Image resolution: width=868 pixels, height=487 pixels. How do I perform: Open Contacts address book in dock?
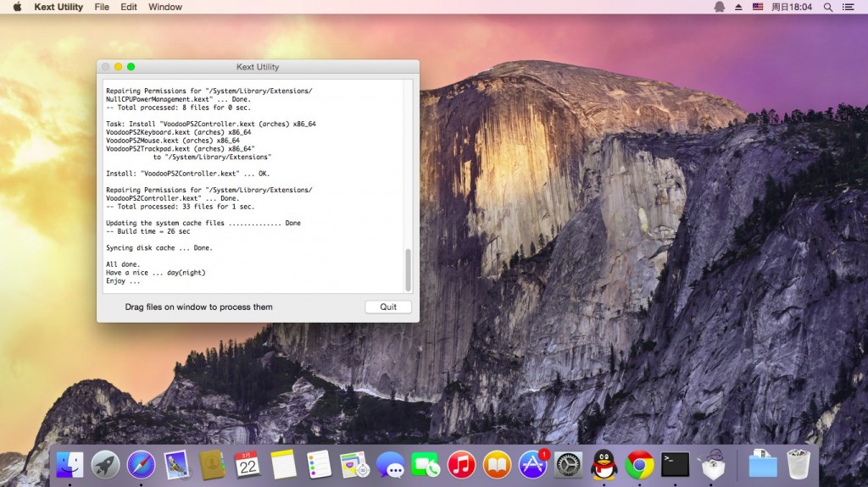pos(212,465)
